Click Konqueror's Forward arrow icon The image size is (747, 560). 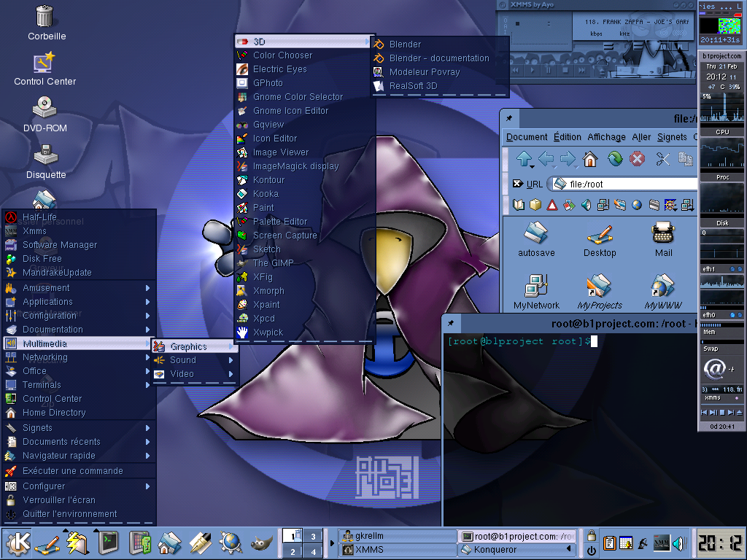tap(568, 159)
